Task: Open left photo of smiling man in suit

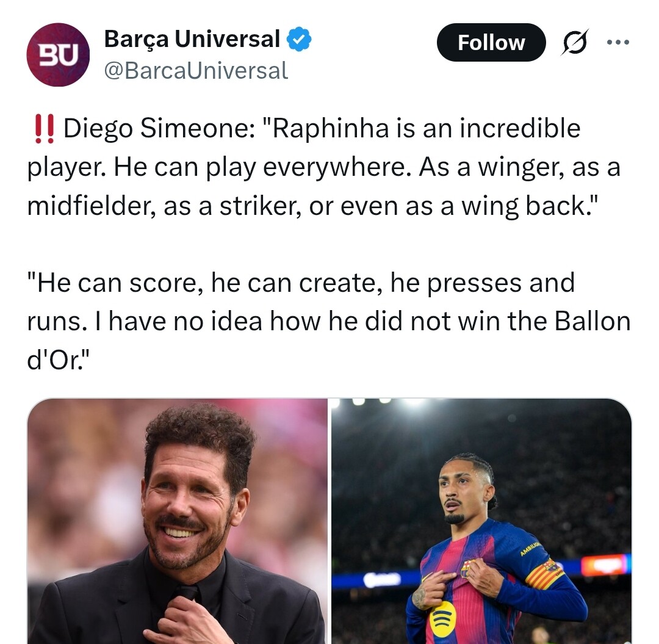Action: tap(177, 521)
